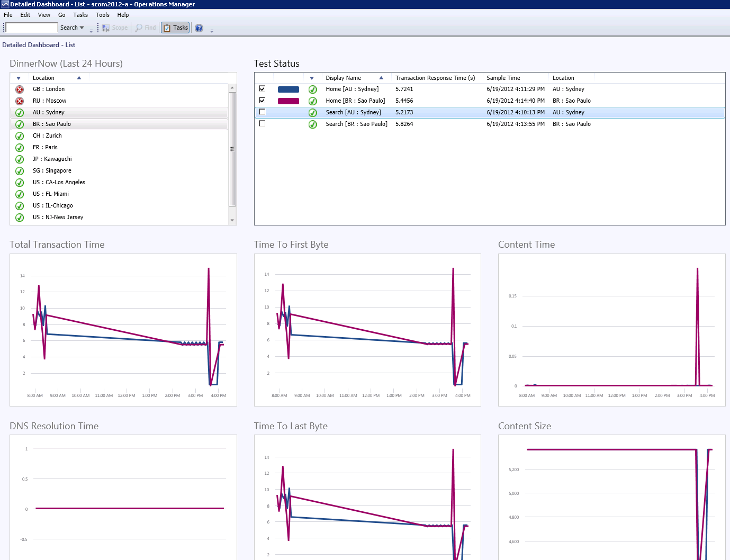Click the healthy status icon for US : NJ-New Jersey
This screenshot has height=560, width=730.
pos(20,218)
